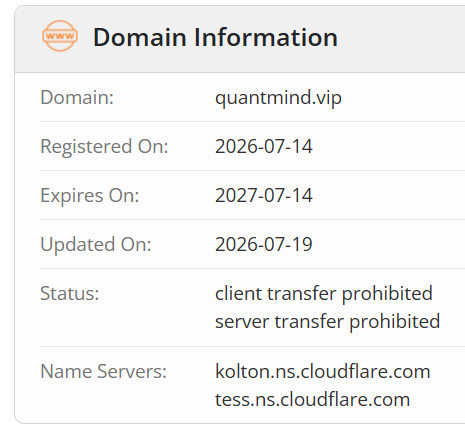This screenshot has width=465, height=439.
Task: Click kolton.ns.cloudflare.com name server
Action: click(323, 371)
